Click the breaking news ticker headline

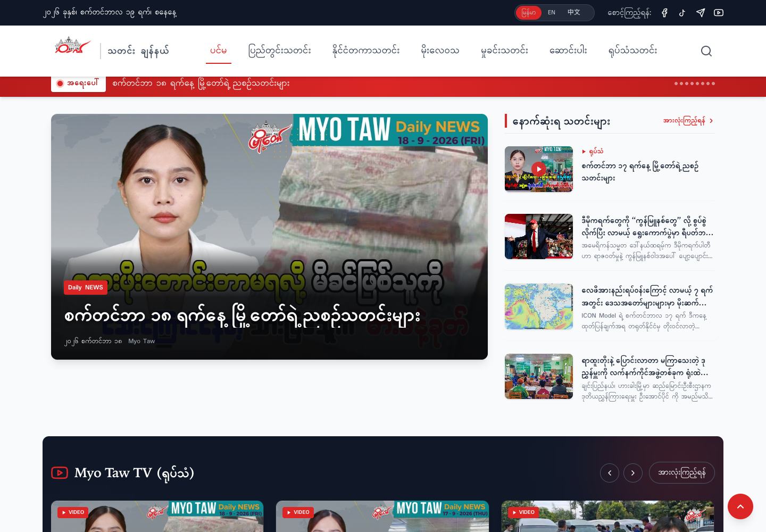point(201,84)
